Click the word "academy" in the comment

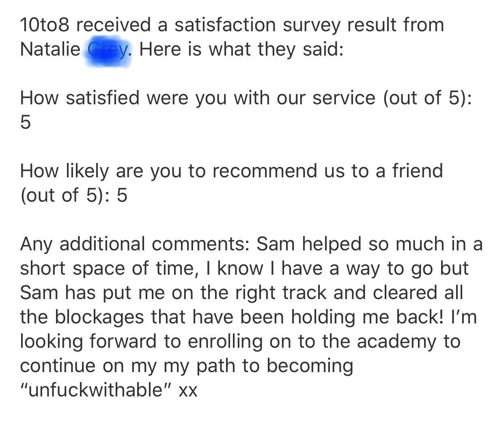point(396,342)
